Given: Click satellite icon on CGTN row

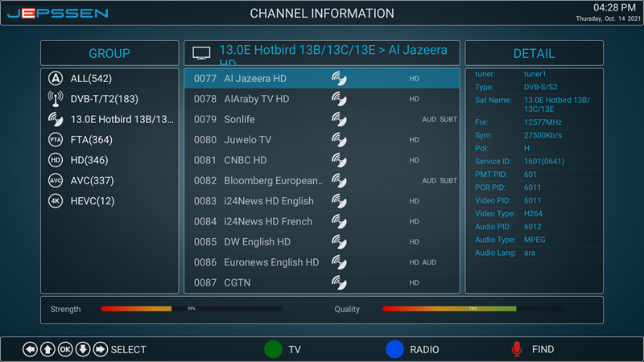Looking at the screenshot, I should (x=339, y=282).
